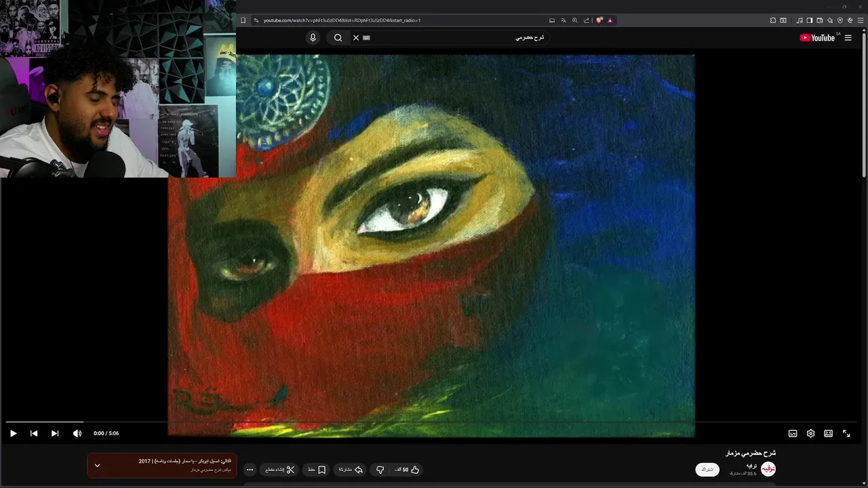Play the video

click(x=13, y=433)
